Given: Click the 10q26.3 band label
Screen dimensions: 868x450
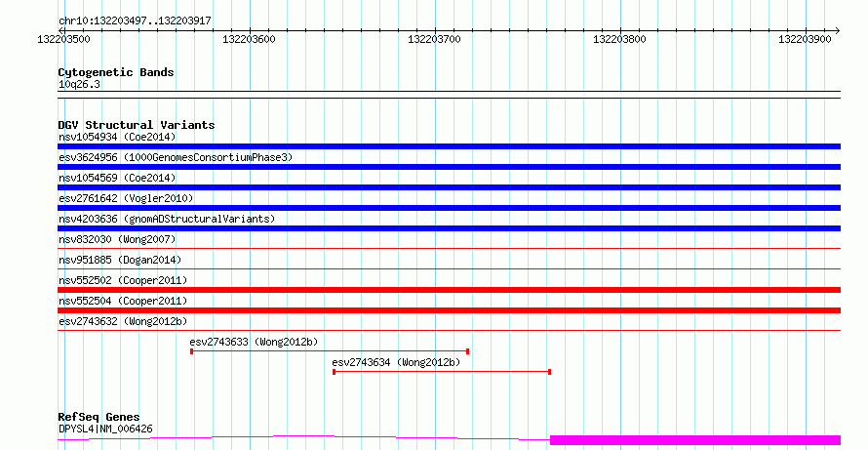Looking at the screenshot, I should point(79,85).
